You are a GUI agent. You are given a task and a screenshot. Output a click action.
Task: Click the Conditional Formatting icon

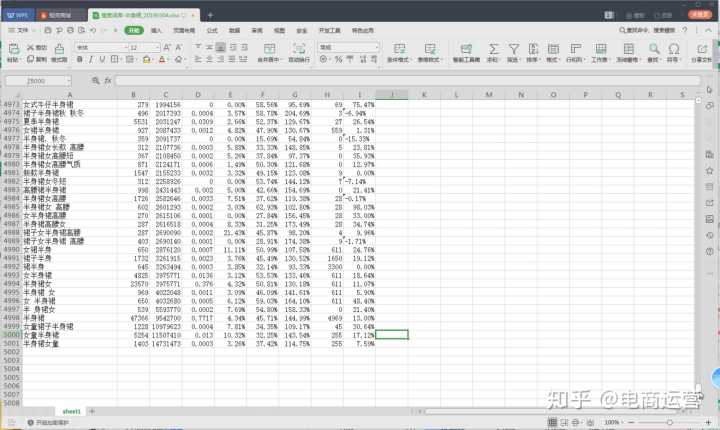[x=399, y=49]
